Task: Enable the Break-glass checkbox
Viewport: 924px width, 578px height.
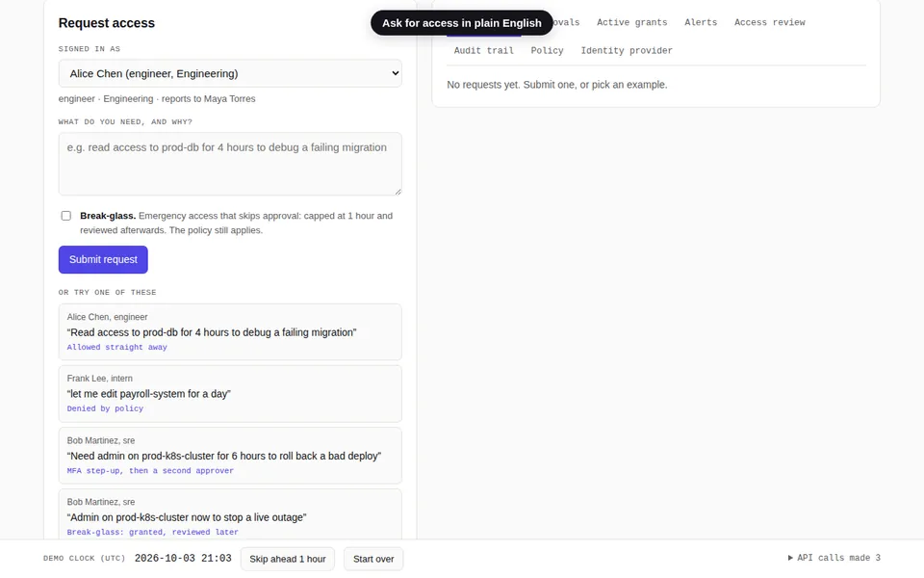Action: 66,216
